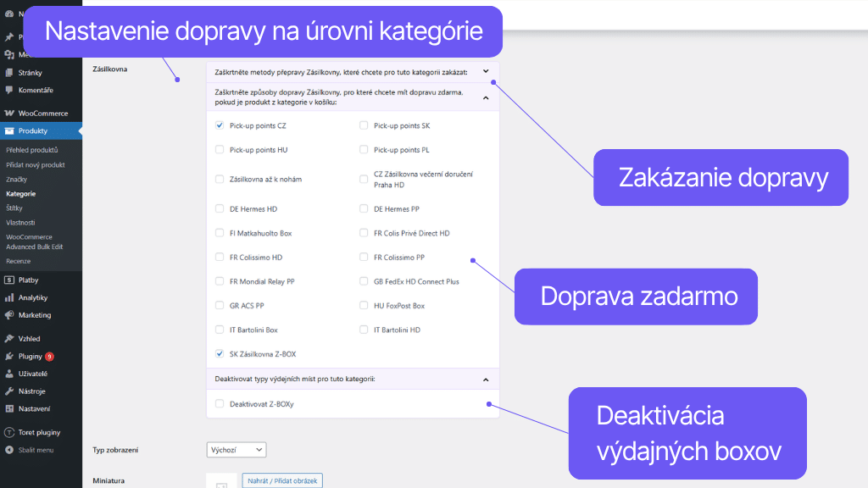868x488 pixels.
Task: Expand the disabled shipping methods section chevron
Action: pyautogui.click(x=486, y=71)
